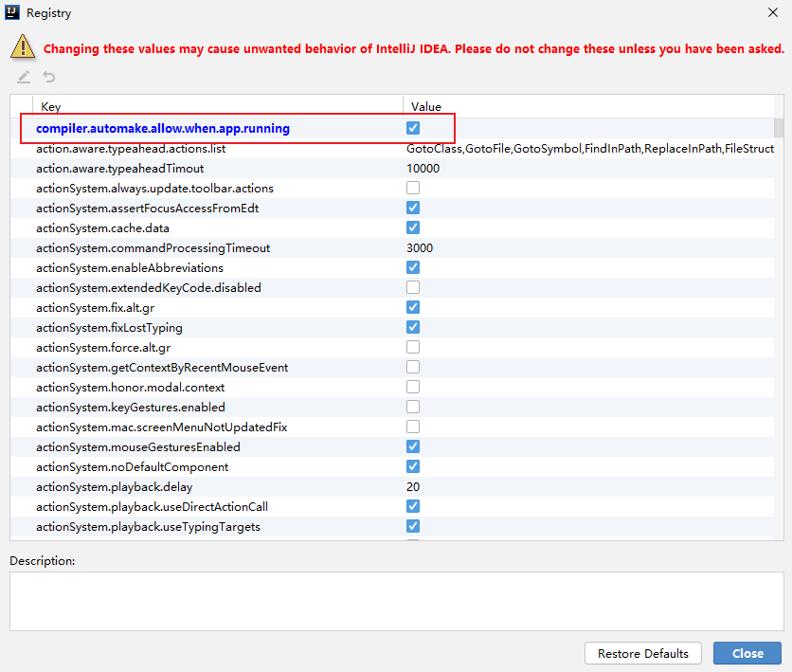Screen dimensions: 792x672
Task: Click inside the Description text area
Action: tap(396, 601)
